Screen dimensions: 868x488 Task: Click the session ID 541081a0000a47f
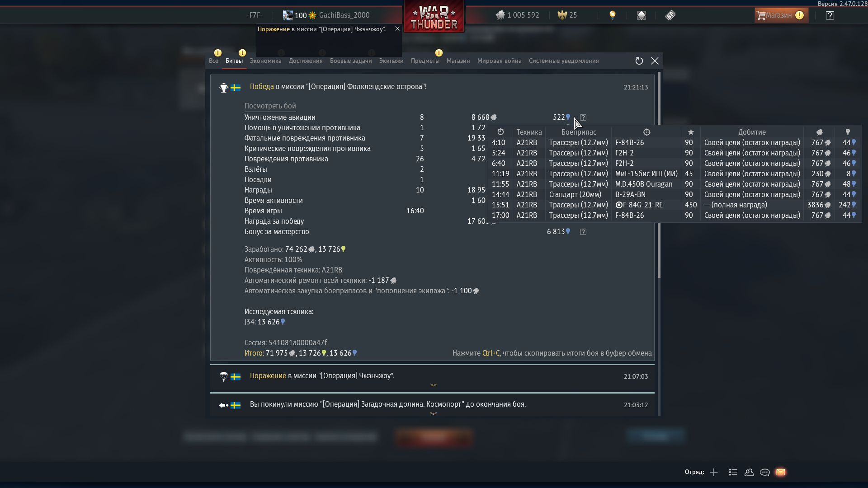coord(297,343)
